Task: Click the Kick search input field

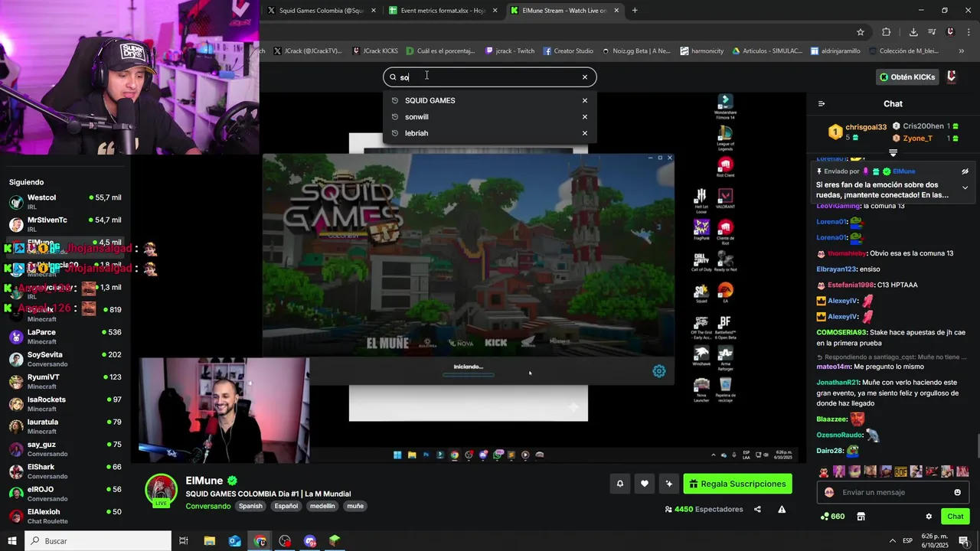Action: [x=489, y=77]
